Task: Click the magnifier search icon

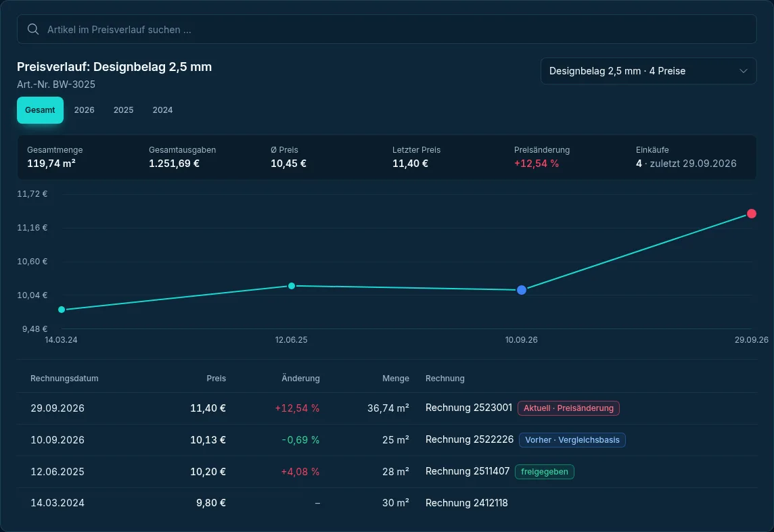Action: (x=33, y=29)
